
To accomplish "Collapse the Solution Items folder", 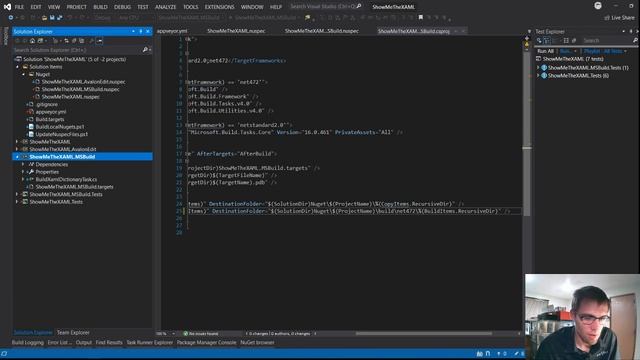I will tap(18, 67).
